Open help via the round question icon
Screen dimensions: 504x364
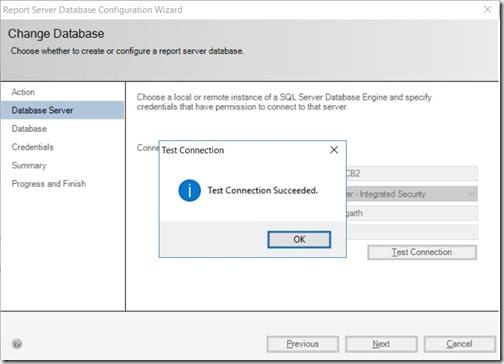coord(17,344)
